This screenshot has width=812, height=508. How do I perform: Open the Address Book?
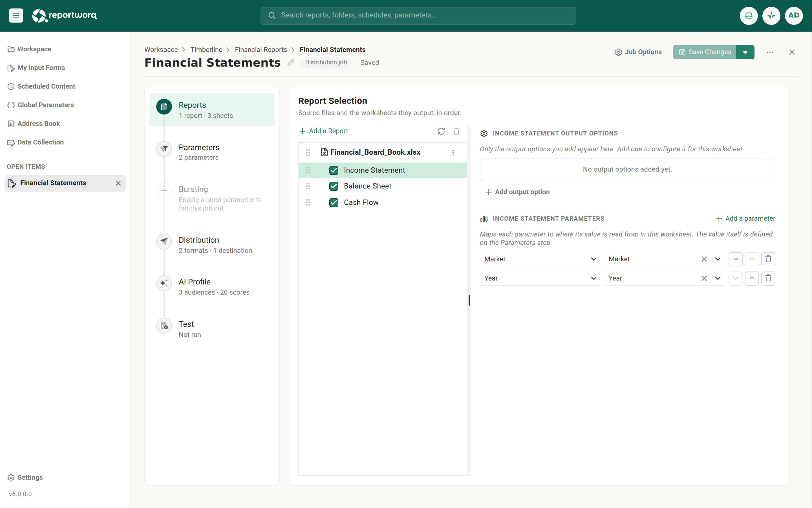click(34, 124)
